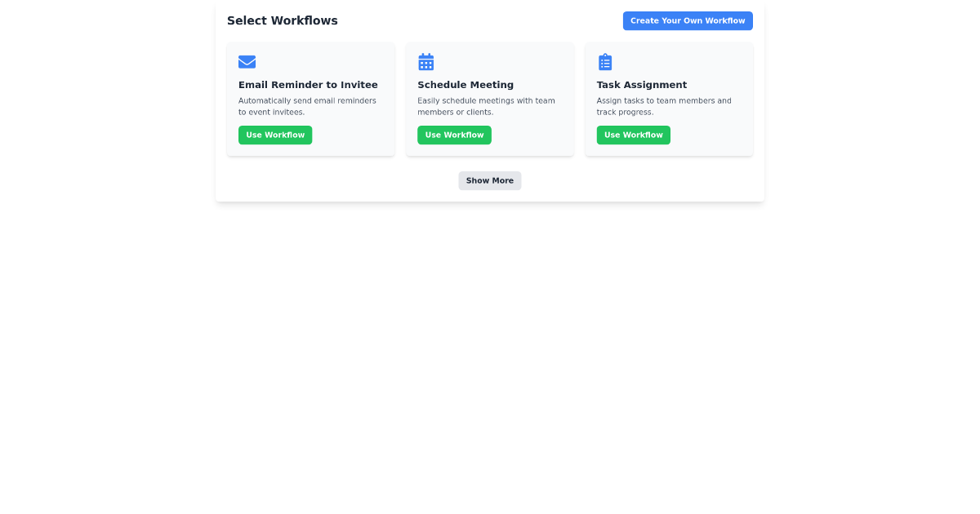Select Create Your Own Workflow
This screenshot has height=514, width=980.
(688, 20)
